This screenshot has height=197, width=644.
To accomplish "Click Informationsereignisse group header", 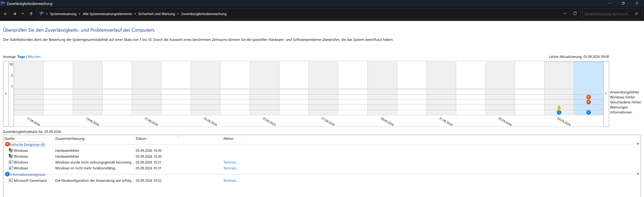I will click(x=28, y=175).
